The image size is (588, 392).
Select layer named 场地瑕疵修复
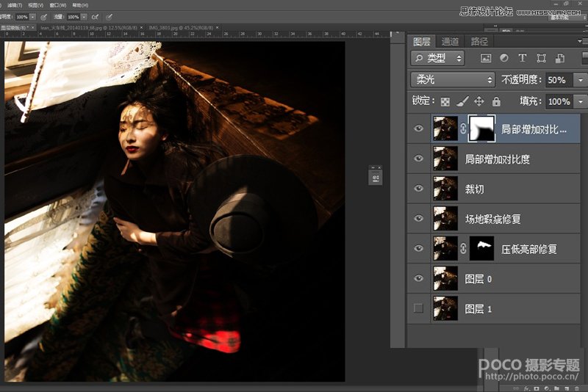coord(493,219)
